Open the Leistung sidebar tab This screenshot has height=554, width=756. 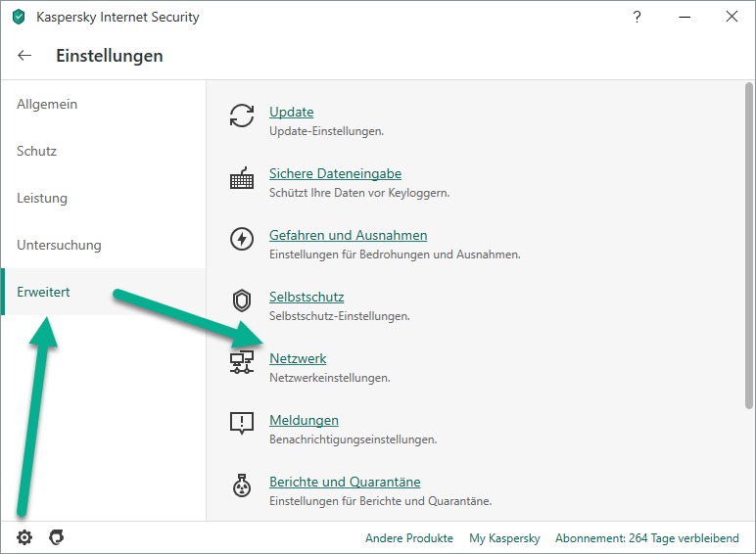(42, 199)
